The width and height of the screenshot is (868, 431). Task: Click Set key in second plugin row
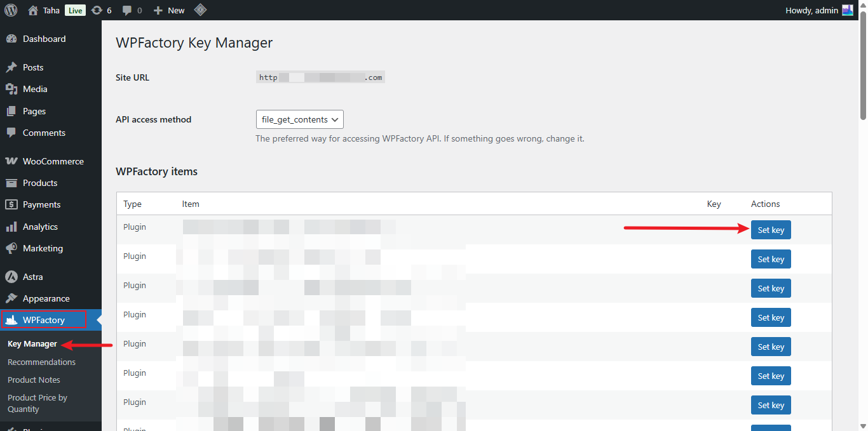pyautogui.click(x=771, y=259)
